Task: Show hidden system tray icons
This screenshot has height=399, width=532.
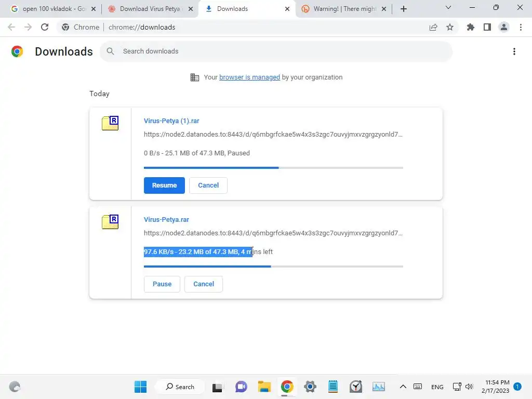Action: click(x=403, y=387)
